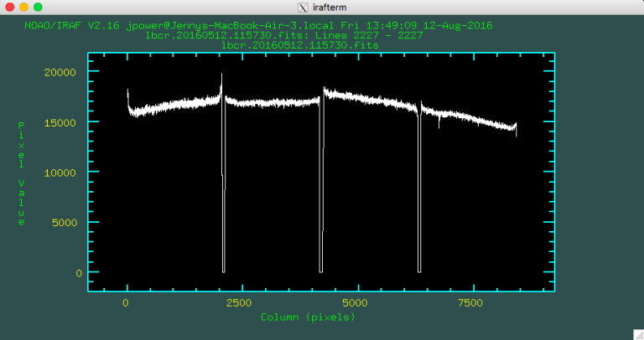Click the 20000 y-axis label
This screenshot has height=340, width=644.
pyautogui.click(x=60, y=73)
